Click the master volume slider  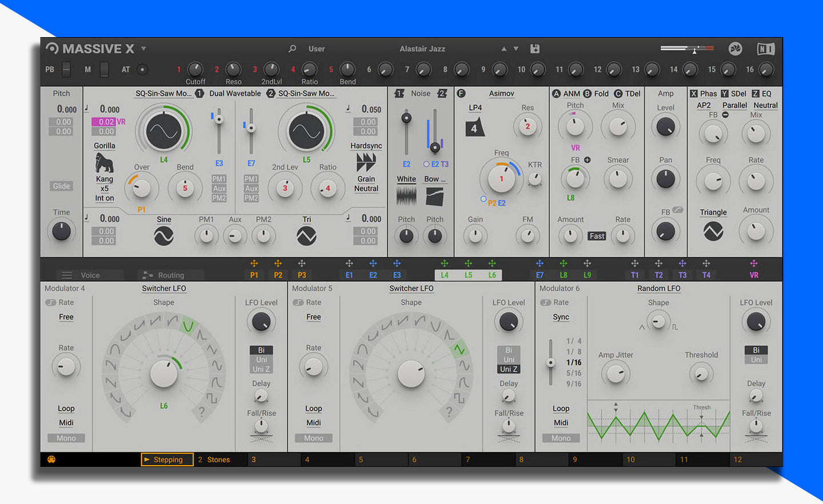point(687,49)
